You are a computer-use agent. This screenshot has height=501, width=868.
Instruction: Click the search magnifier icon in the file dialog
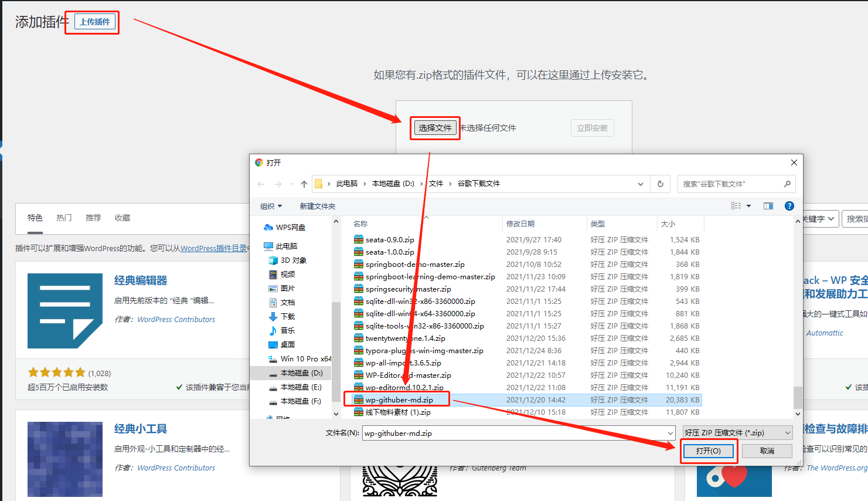787,184
